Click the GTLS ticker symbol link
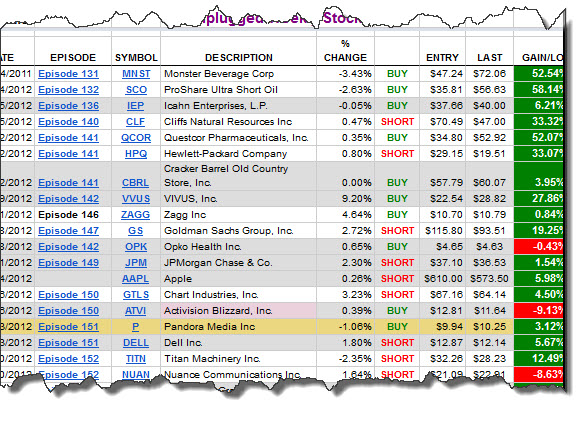The width and height of the screenshot is (587, 421). [136, 295]
